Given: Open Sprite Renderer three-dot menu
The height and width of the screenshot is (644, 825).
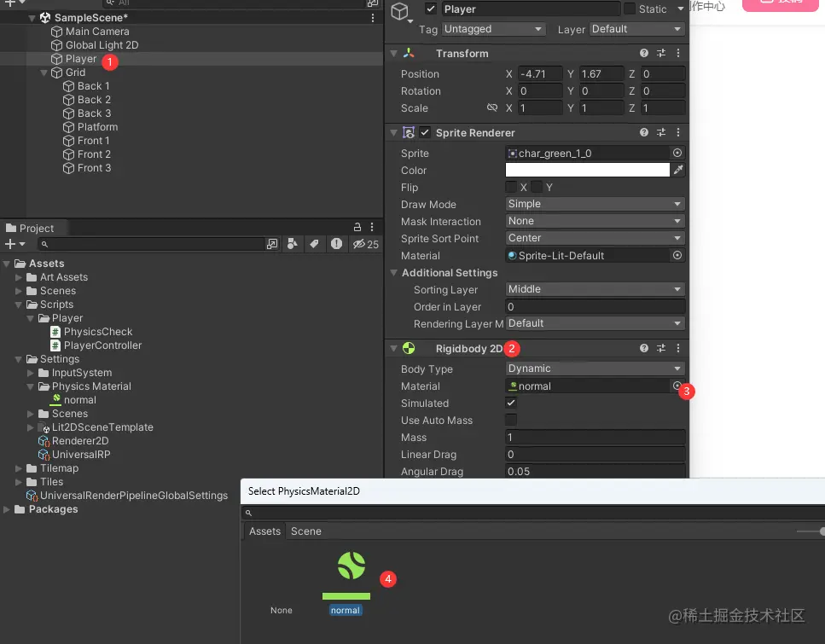Looking at the screenshot, I should [x=678, y=132].
